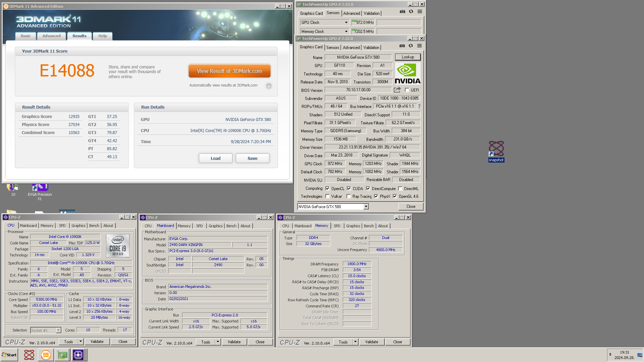
Task: Click View Result at 3DMark.com button
Action: (229, 71)
